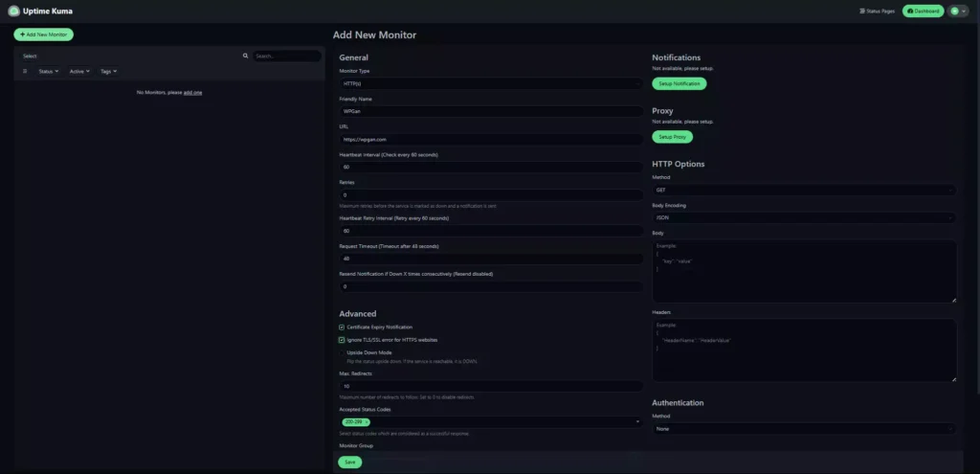The width and height of the screenshot is (980, 474).
Task: Click the Resend Notification input field
Action: 491,286
